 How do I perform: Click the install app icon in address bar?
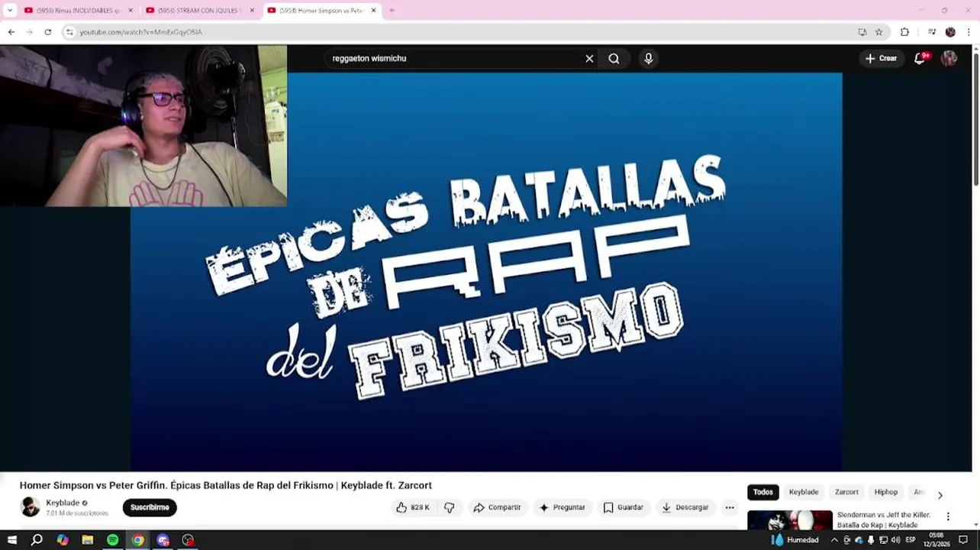click(x=862, y=32)
